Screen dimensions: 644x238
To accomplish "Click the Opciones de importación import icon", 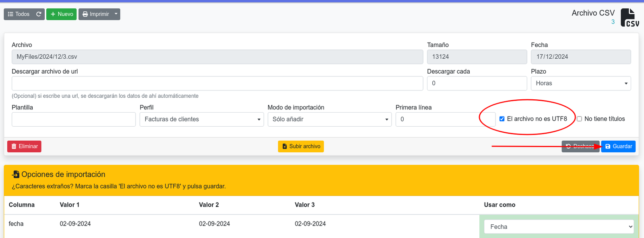I will coord(16,174).
